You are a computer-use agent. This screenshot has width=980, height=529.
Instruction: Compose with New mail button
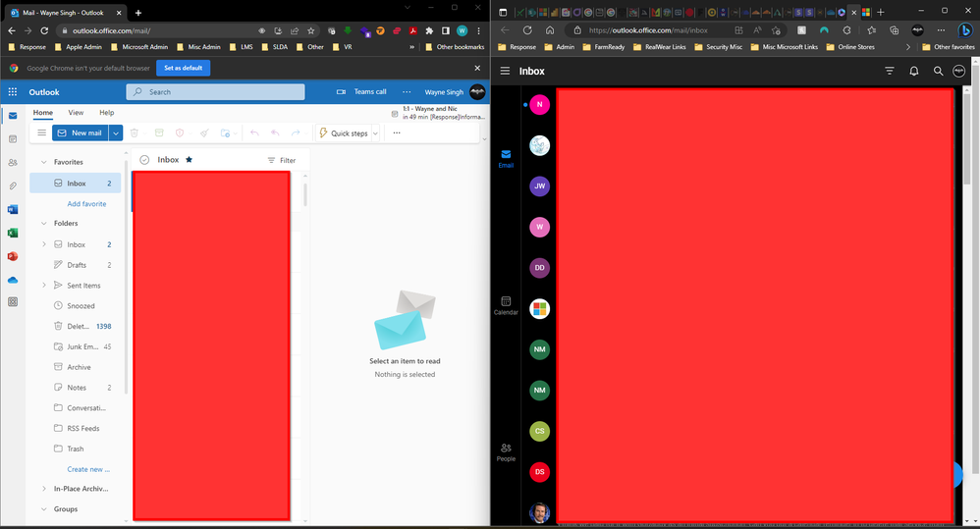pyautogui.click(x=80, y=133)
